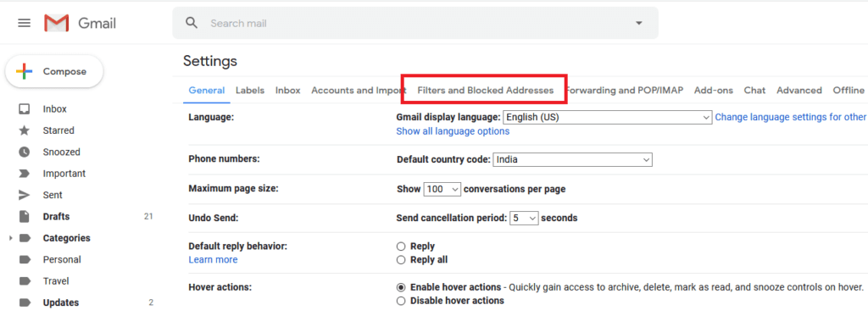Switch to the Add-ons tab
868x316 pixels.
[714, 90]
